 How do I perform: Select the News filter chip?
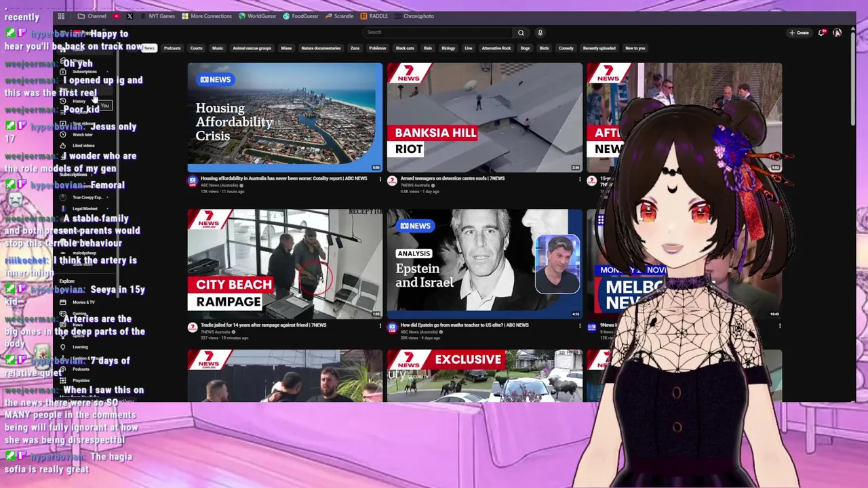(149, 48)
